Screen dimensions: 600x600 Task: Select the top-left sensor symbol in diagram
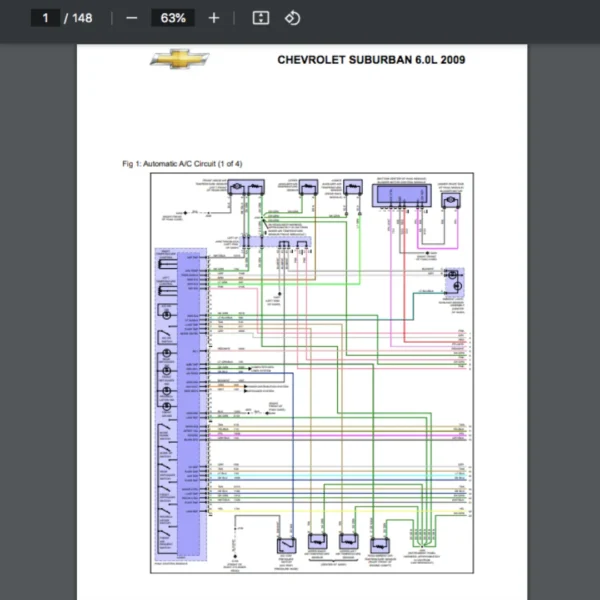click(244, 187)
